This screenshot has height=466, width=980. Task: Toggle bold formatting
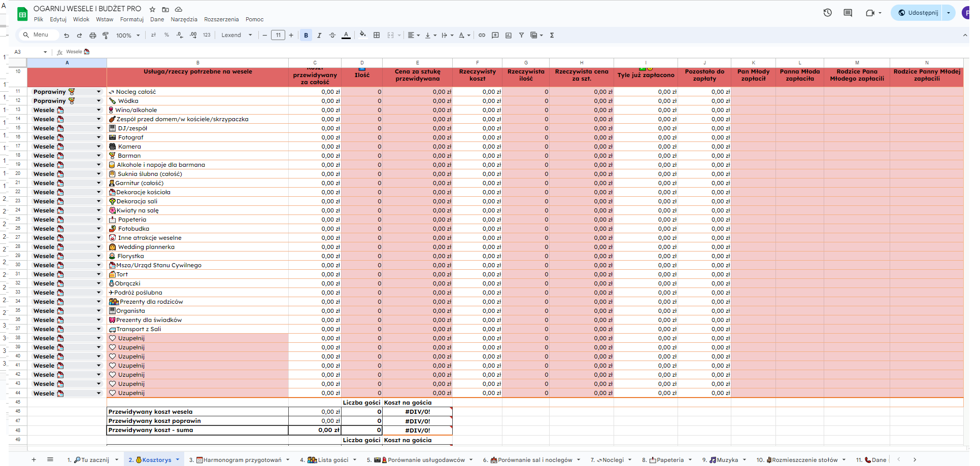click(x=306, y=35)
